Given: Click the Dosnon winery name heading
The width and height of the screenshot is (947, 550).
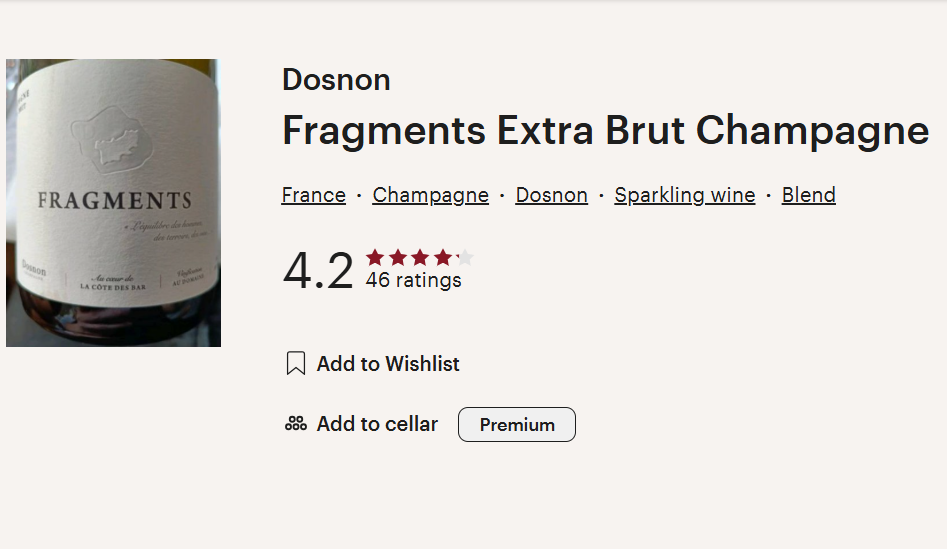Looking at the screenshot, I should click(336, 80).
